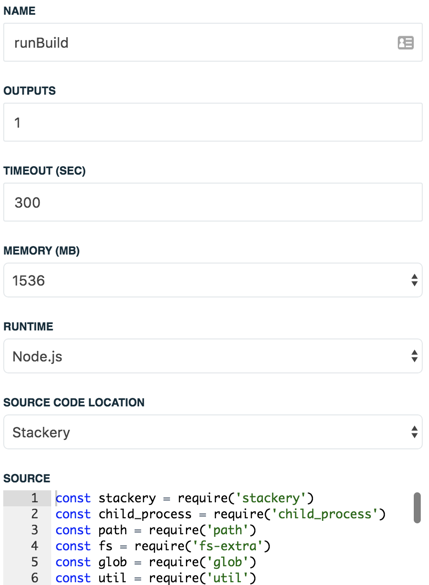Click line number 2 in code gutter

pos(35,514)
